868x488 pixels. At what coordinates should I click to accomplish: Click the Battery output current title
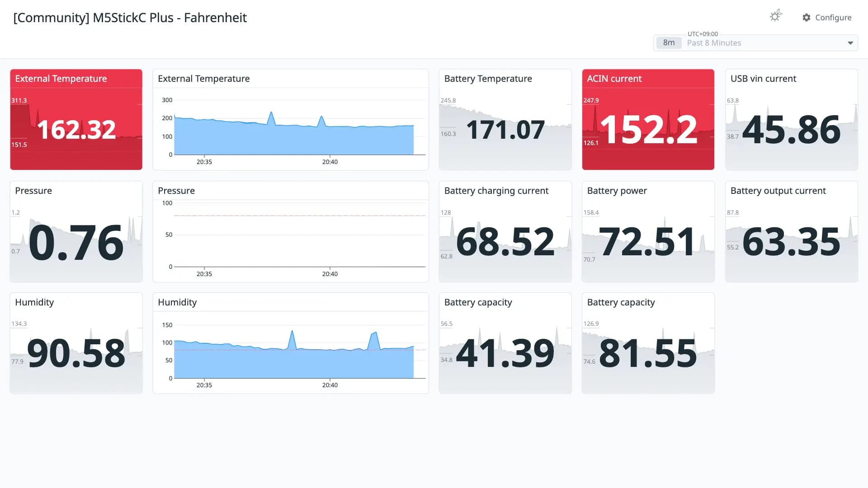[x=778, y=191]
